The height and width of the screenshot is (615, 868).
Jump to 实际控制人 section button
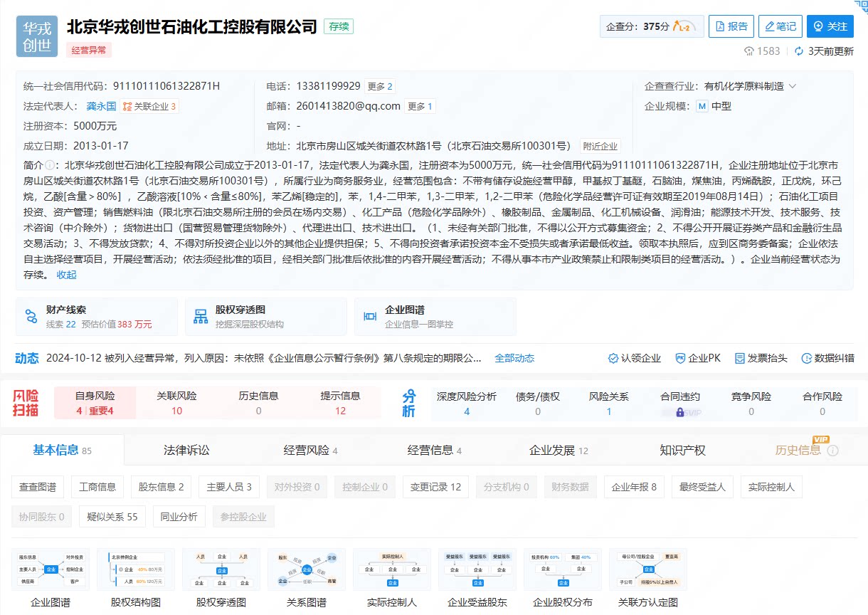(x=771, y=487)
